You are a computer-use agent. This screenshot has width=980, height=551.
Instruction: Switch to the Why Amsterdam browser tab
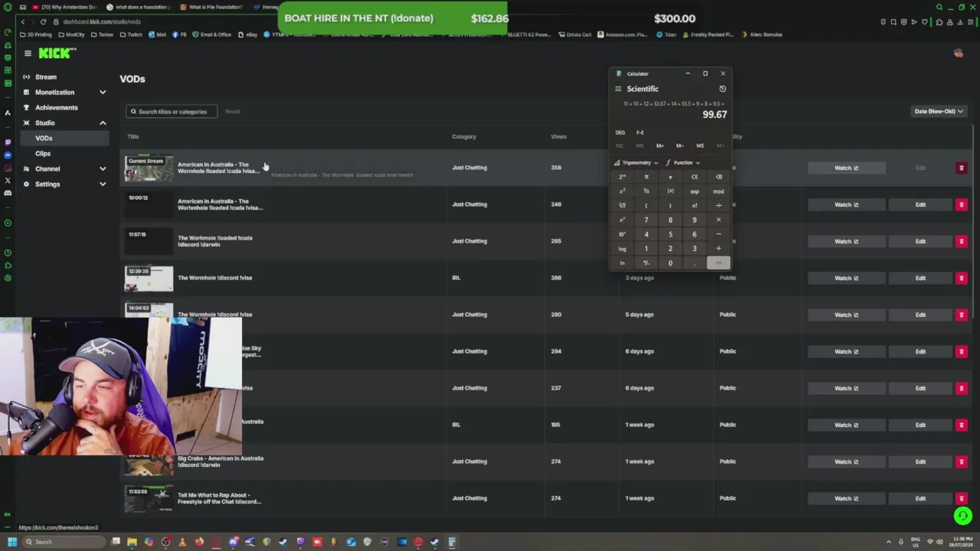point(66,7)
